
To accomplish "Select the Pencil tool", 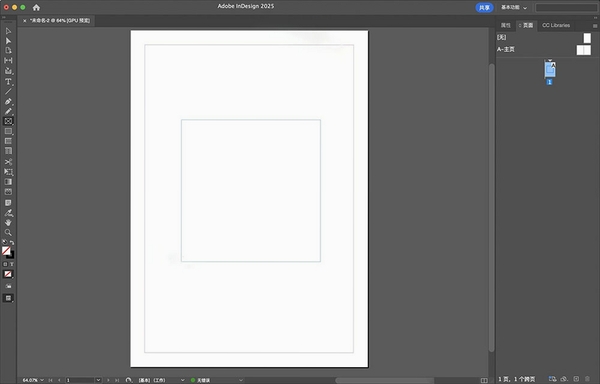I will tap(8, 111).
